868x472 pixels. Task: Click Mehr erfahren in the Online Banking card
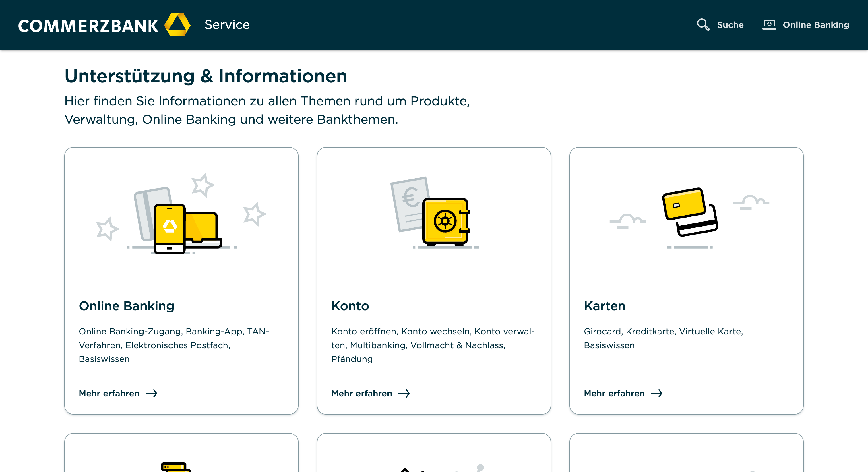click(109, 393)
